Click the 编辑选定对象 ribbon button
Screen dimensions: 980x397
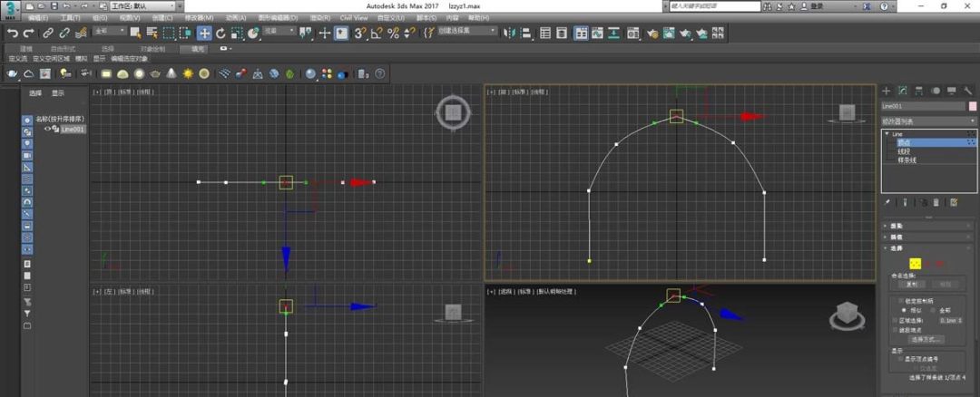[130, 59]
